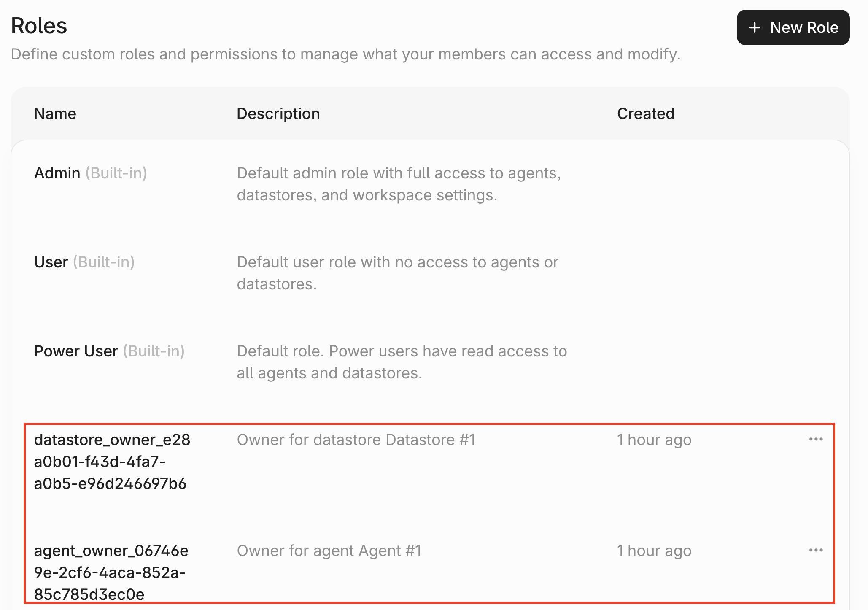Screen dimensions: 868x610
Task: Open the datastore_owner role name
Action: coord(112,462)
